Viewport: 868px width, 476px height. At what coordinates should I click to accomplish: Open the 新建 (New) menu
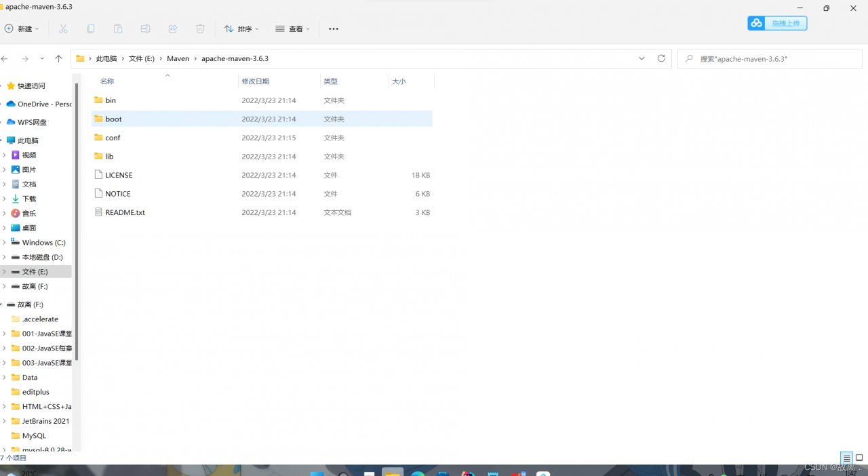click(22, 28)
